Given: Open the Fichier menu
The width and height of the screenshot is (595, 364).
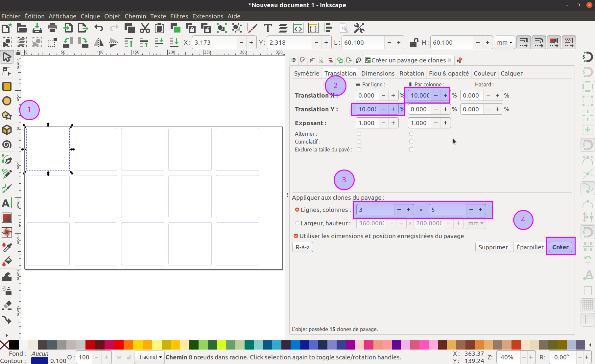Looking at the screenshot, I should [x=11, y=16].
